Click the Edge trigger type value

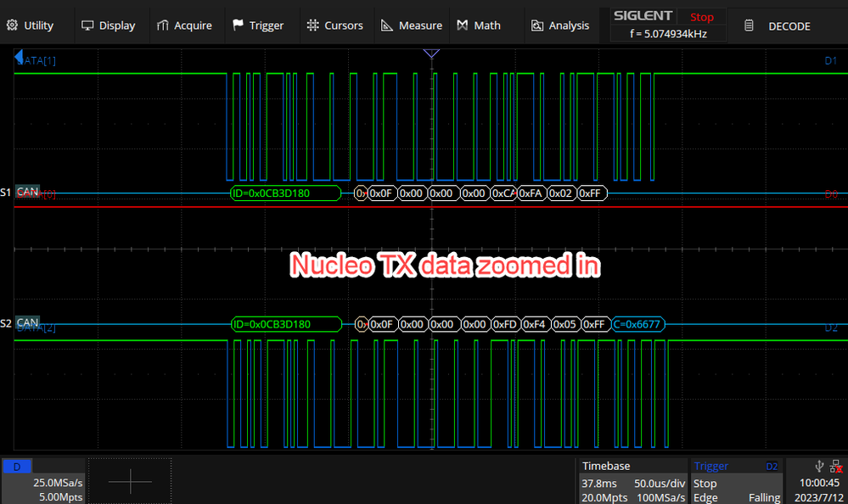tap(705, 497)
